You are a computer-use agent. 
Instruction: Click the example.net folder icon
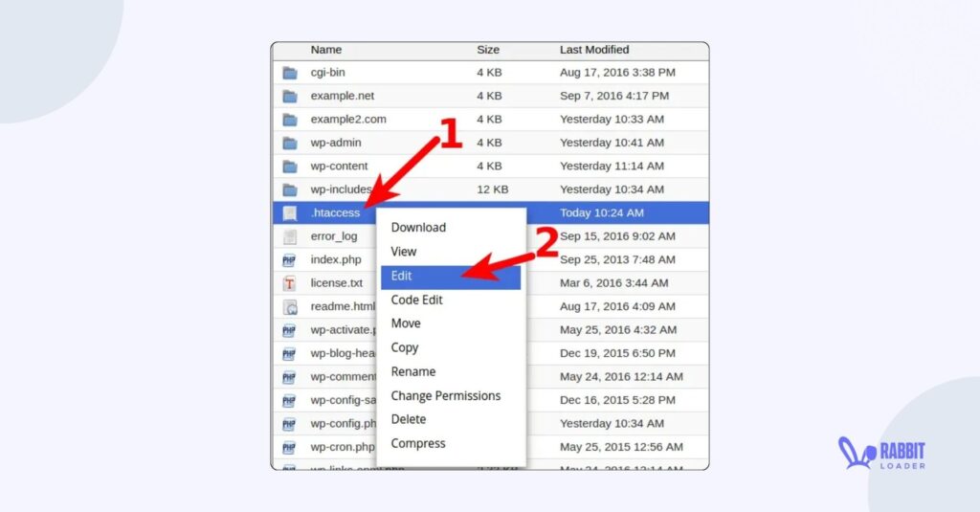pos(289,97)
